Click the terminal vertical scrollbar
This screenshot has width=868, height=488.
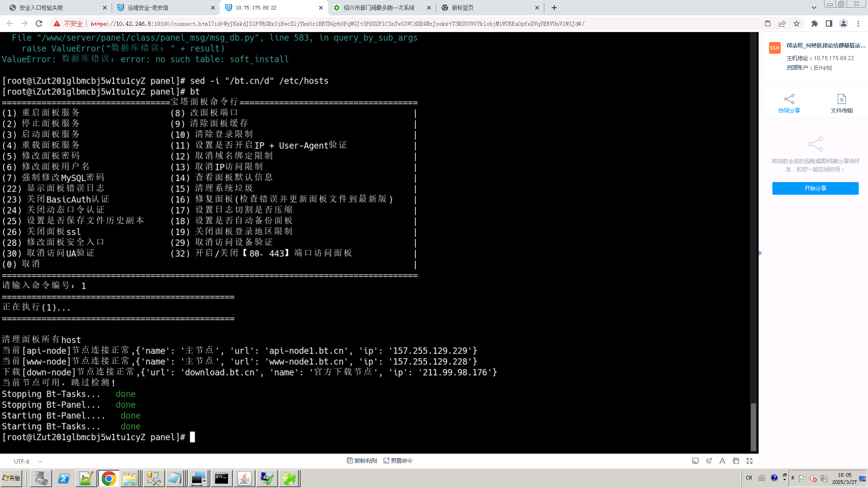(753, 427)
